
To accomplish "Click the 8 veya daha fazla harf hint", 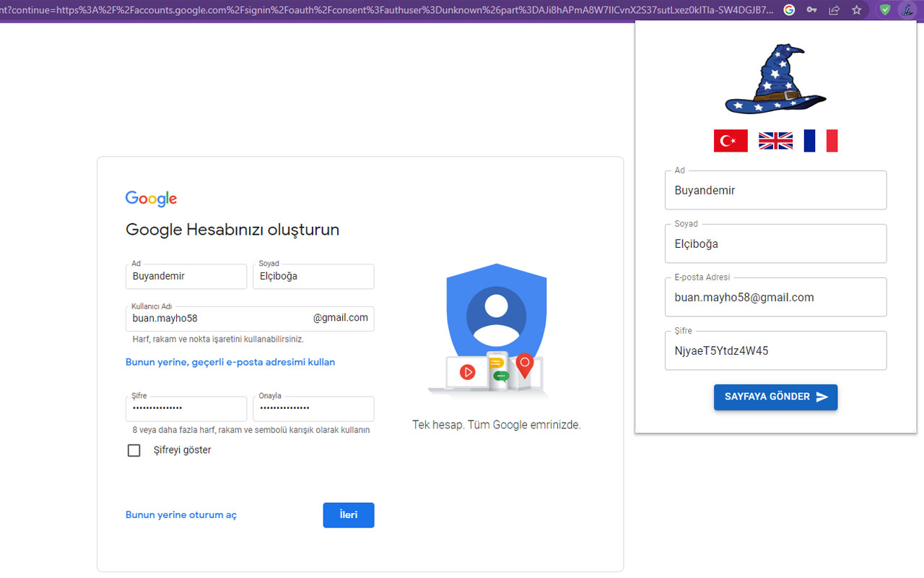I will click(251, 430).
